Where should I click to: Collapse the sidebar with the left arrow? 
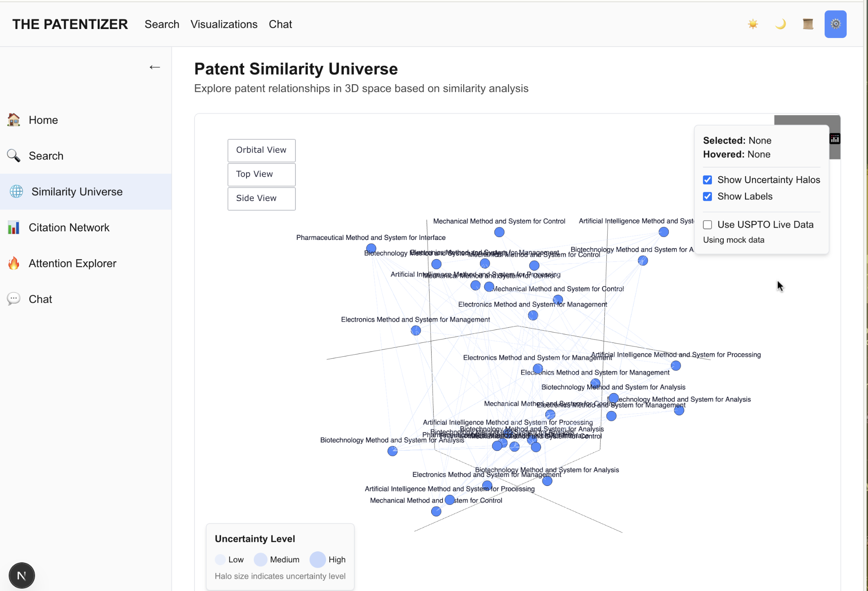[x=154, y=67]
